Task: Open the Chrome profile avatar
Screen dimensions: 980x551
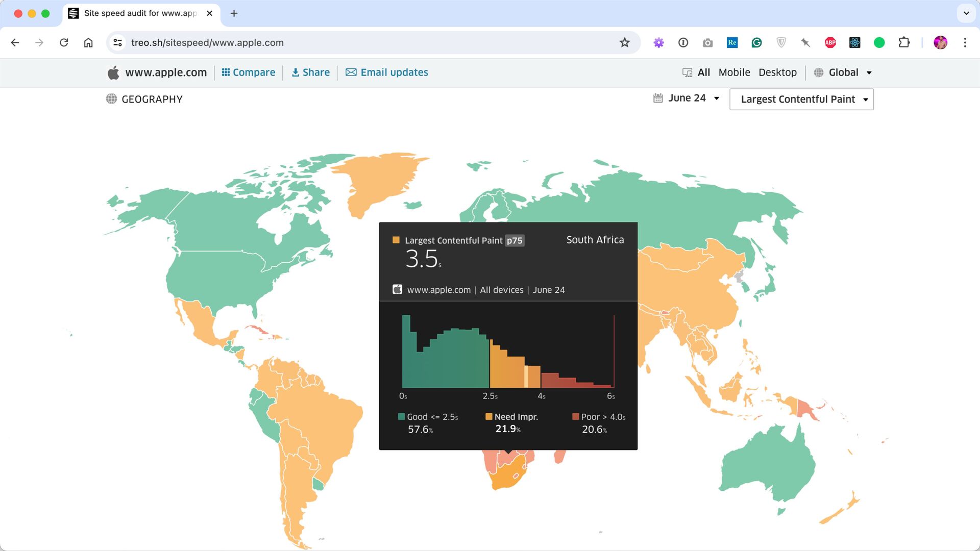Action: (x=941, y=43)
